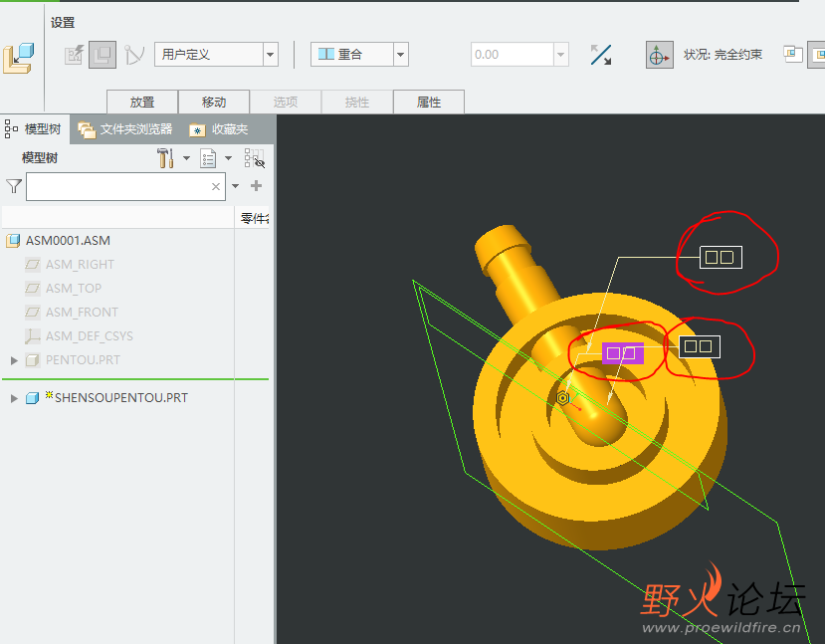Click the funnel filter icon
Screen dimensions: 825x644
point(14,186)
